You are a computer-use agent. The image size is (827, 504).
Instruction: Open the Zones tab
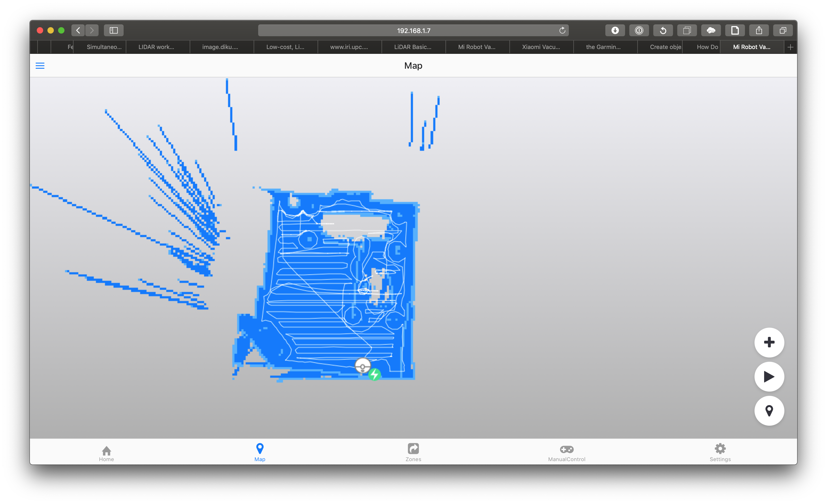click(413, 453)
